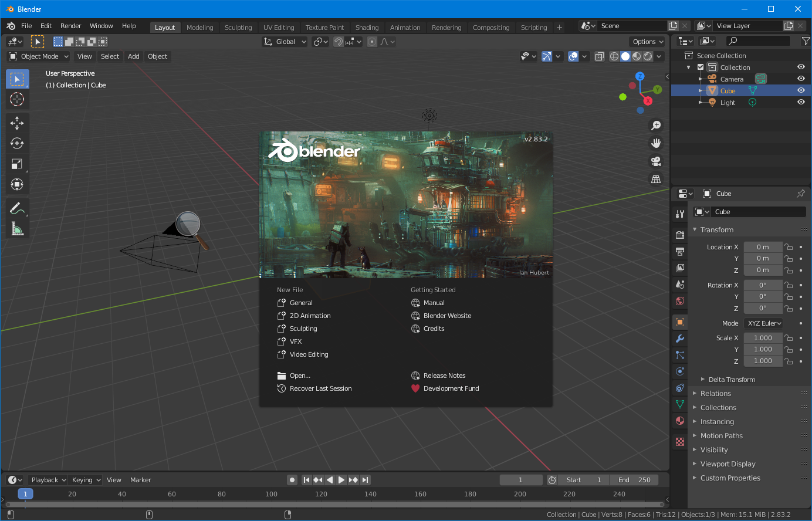Expand the Custom Properties panel

[730, 478]
